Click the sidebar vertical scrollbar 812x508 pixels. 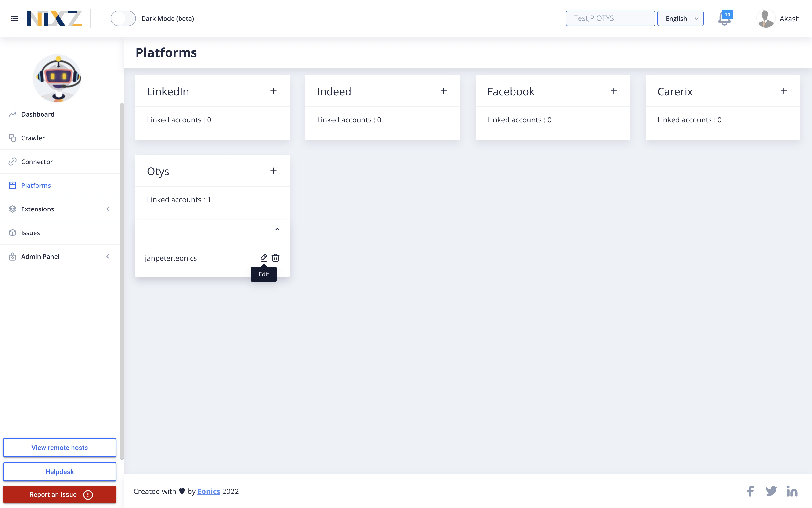122,281
